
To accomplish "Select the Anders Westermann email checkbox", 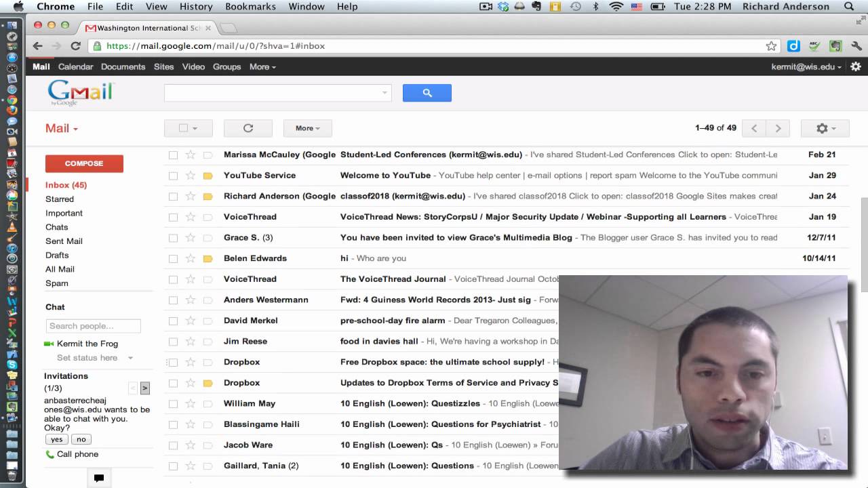I will point(173,300).
